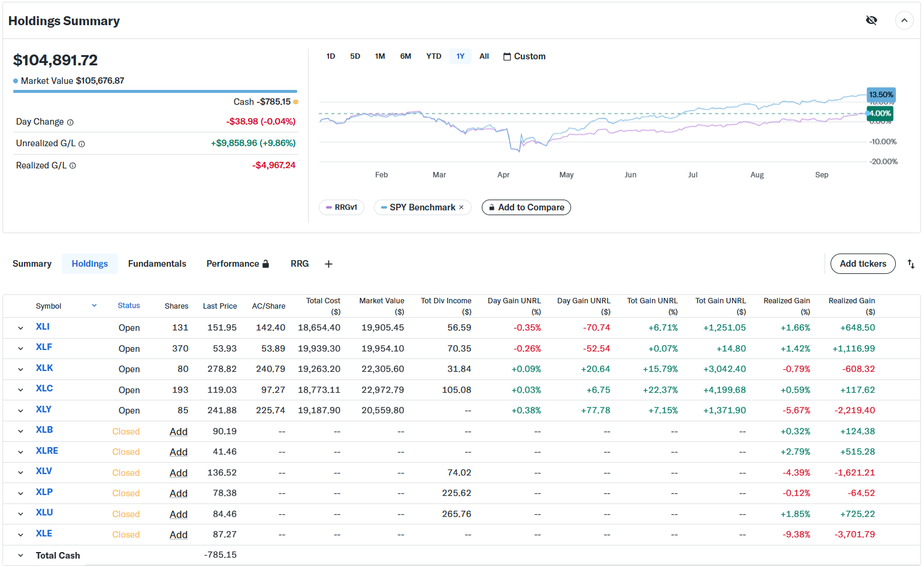Expand the XLI holding row

coord(20,328)
